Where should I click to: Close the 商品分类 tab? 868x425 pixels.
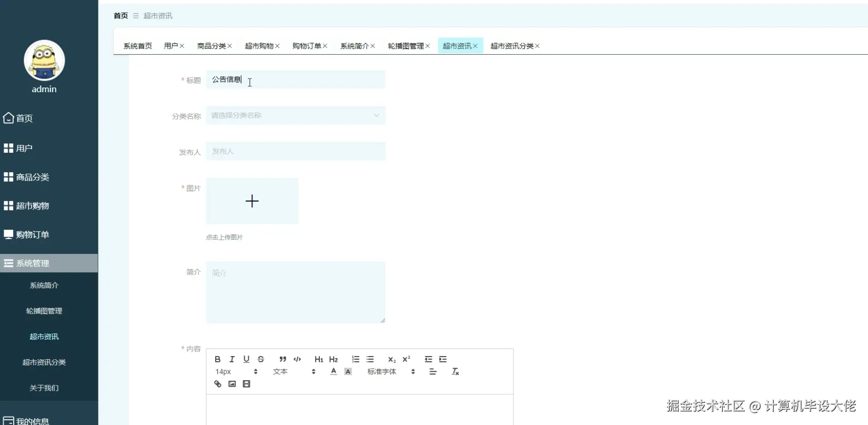[229, 46]
